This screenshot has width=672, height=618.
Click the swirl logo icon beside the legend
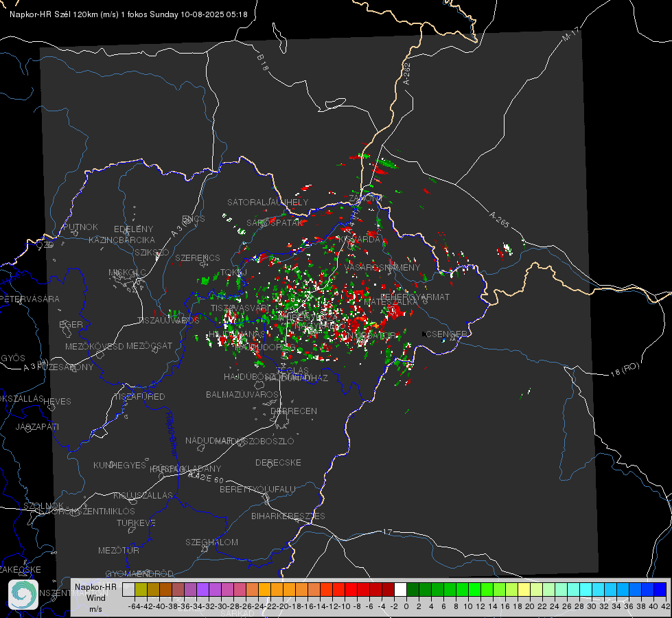23,595
